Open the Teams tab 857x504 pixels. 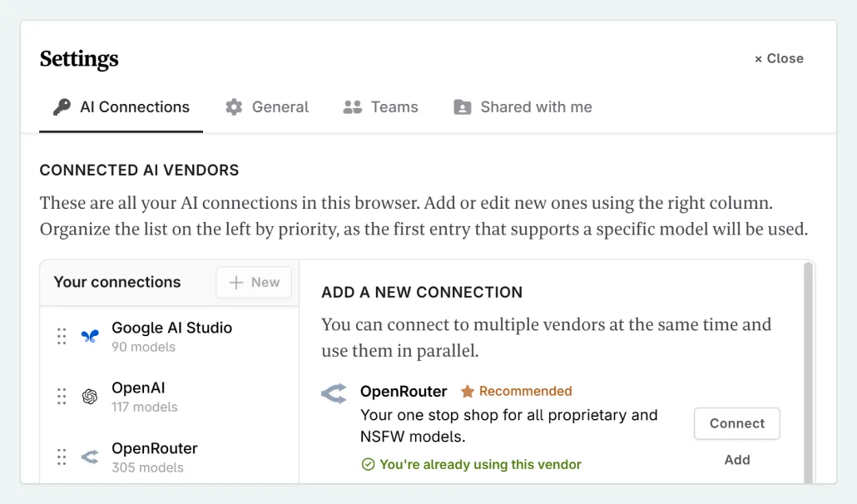tap(394, 107)
